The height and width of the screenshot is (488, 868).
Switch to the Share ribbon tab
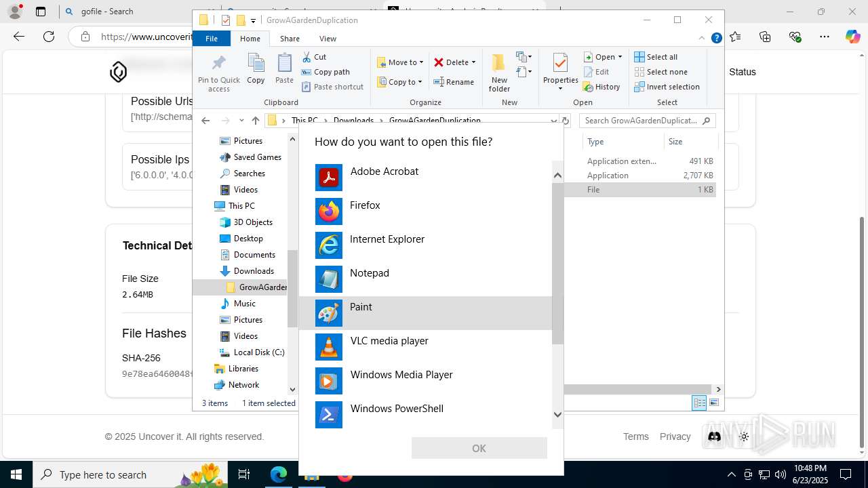pos(290,39)
